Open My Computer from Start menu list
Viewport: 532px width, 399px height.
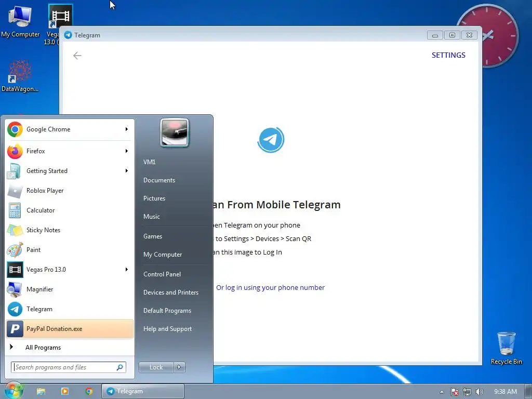pos(163,255)
